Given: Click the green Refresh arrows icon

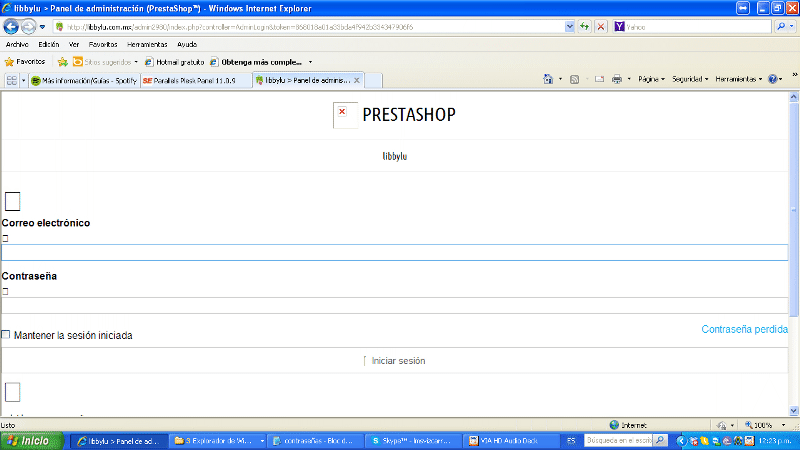Looking at the screenshot, I should click(584, 27).
